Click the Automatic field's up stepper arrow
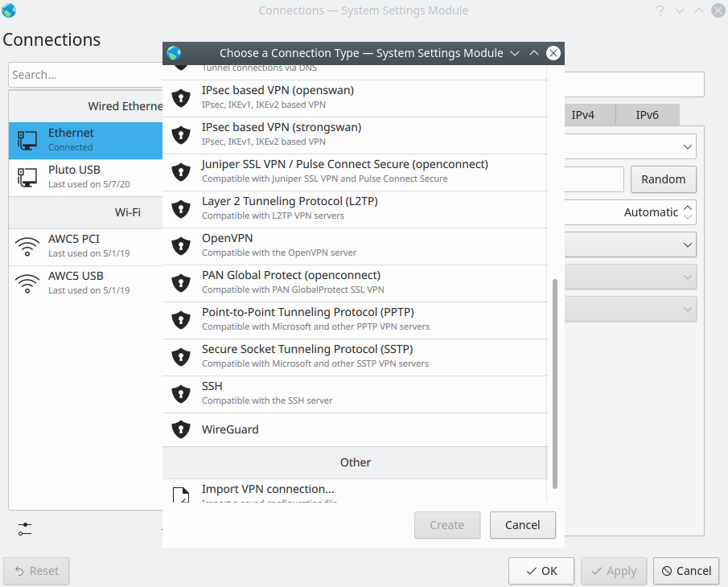Image resolution: width=728 pixels, height=587 pixels. [x=689, y=207]
